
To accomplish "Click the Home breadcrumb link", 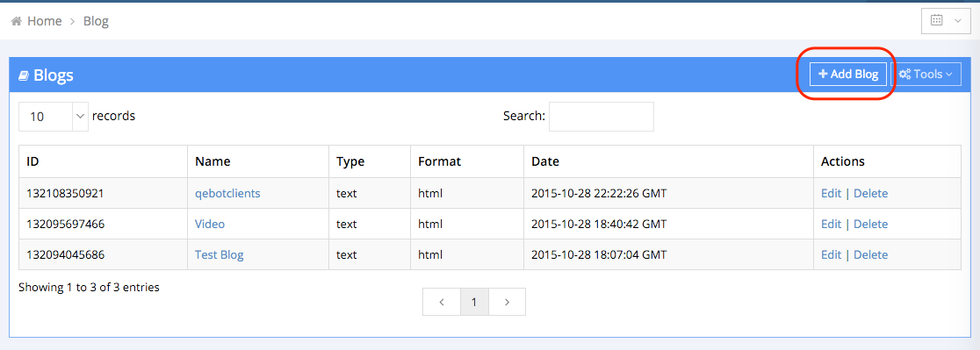I will [45, 21].
